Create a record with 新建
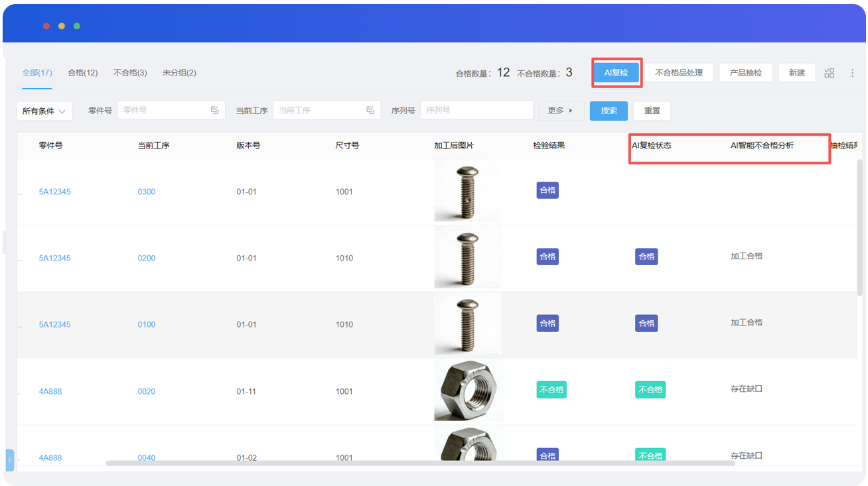The height and width of the screenshot is (486, 868). (797, 73)
